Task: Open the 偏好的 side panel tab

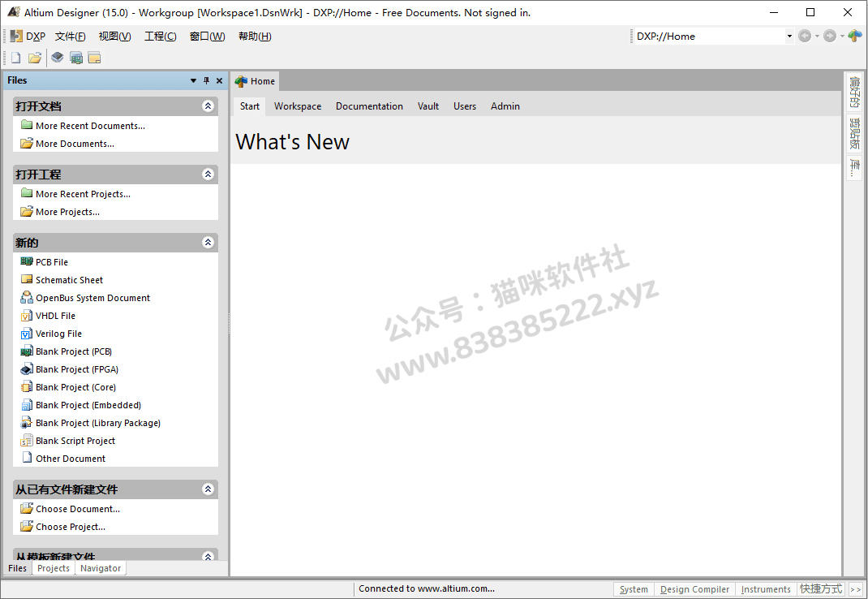Action: (x=854, y=92)
